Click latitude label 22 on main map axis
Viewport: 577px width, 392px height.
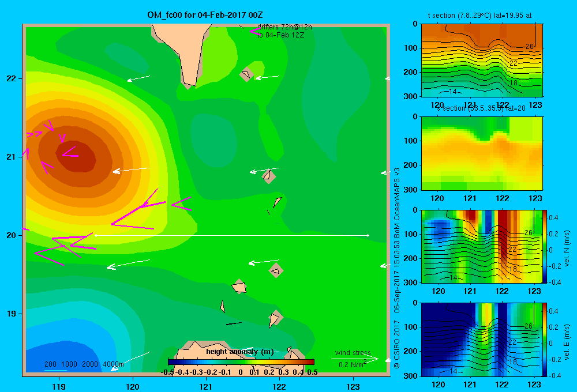(x=12, y=78)
